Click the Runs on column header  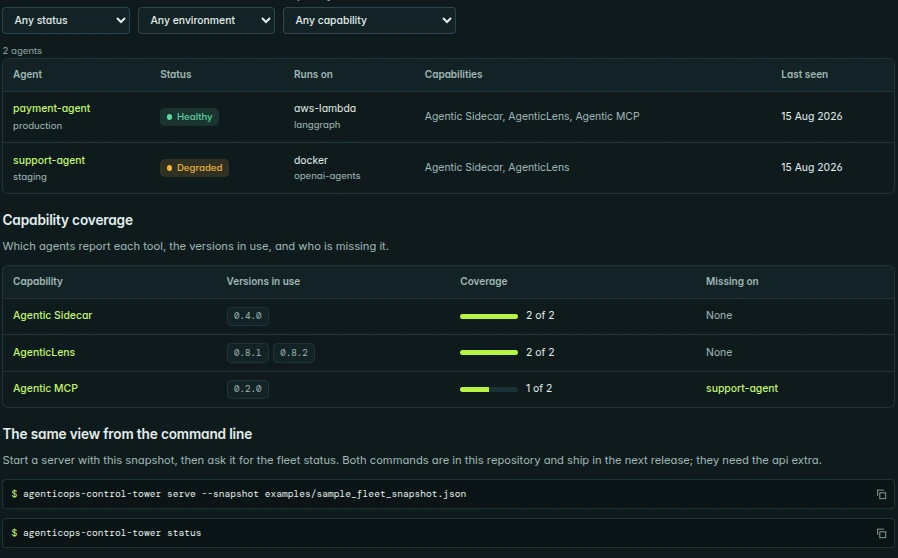tap(313, 74)
